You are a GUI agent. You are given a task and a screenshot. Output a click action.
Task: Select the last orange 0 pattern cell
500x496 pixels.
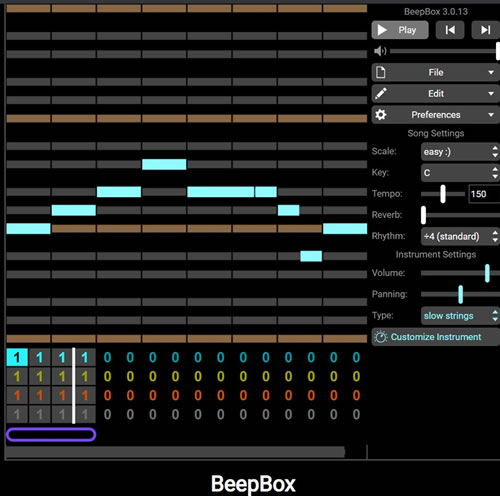[356, 396]
